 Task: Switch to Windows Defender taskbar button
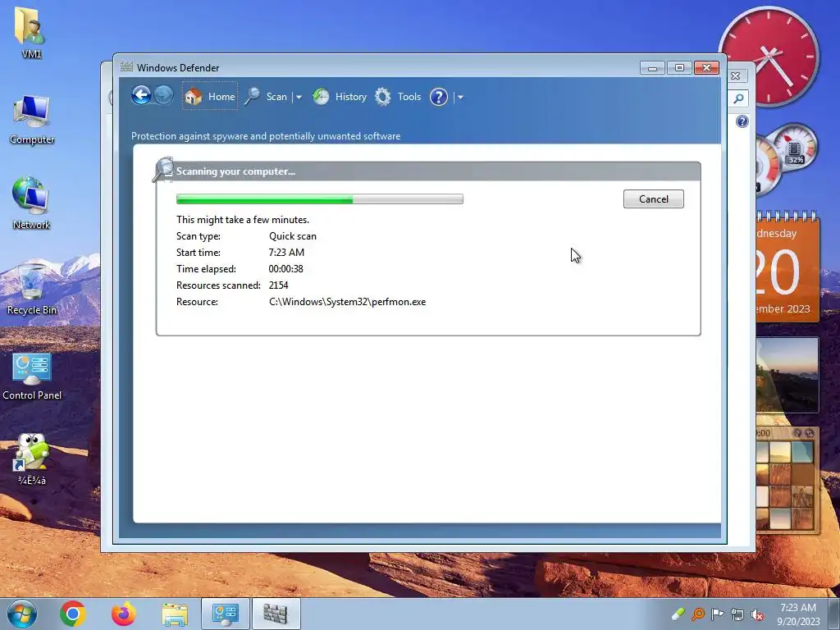[x=276, y=614]
